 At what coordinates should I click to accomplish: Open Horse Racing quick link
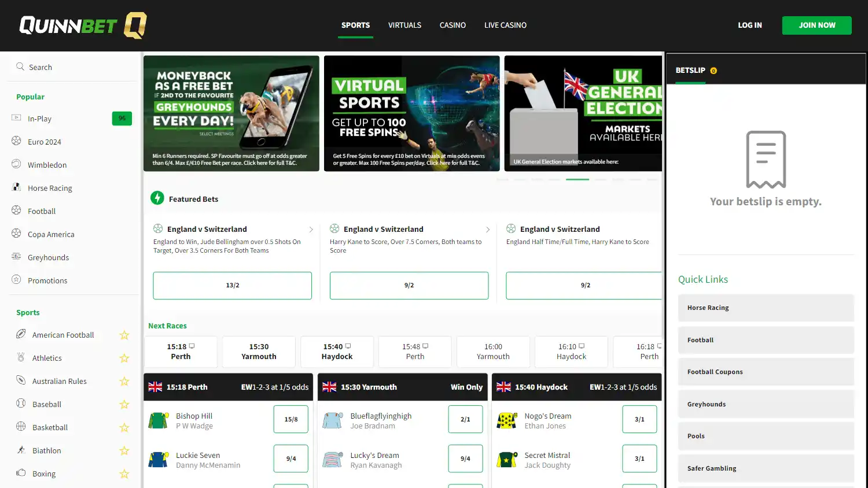766,308
